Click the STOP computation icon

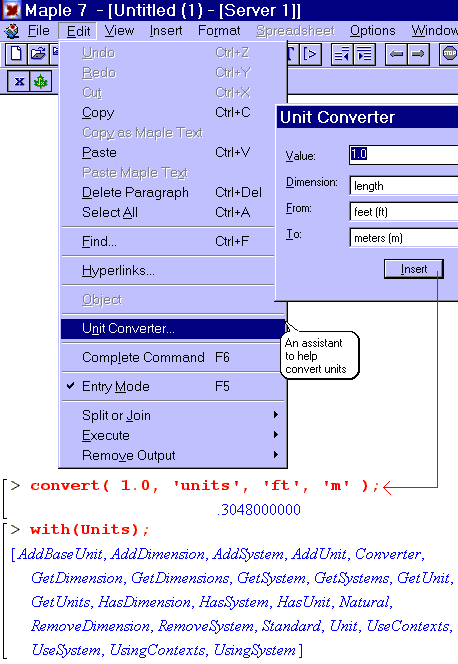(x=449, y=54)
